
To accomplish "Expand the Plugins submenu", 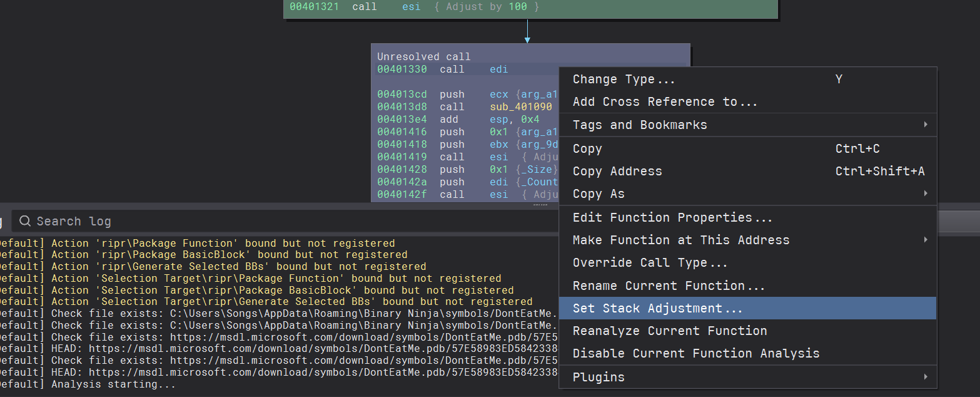I will 598,378.
